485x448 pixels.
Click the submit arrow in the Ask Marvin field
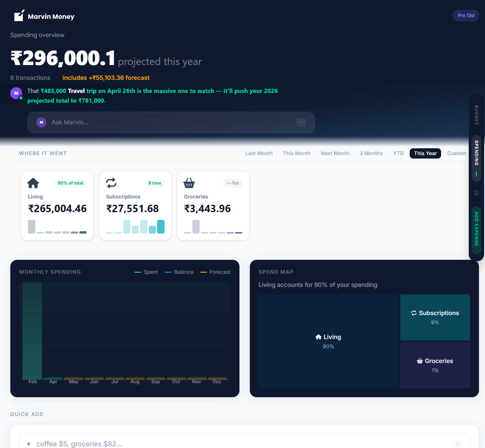click(x=301, y=122)
